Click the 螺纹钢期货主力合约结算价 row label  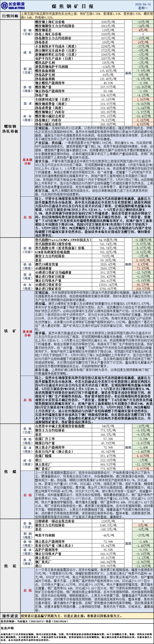[55, 26]
